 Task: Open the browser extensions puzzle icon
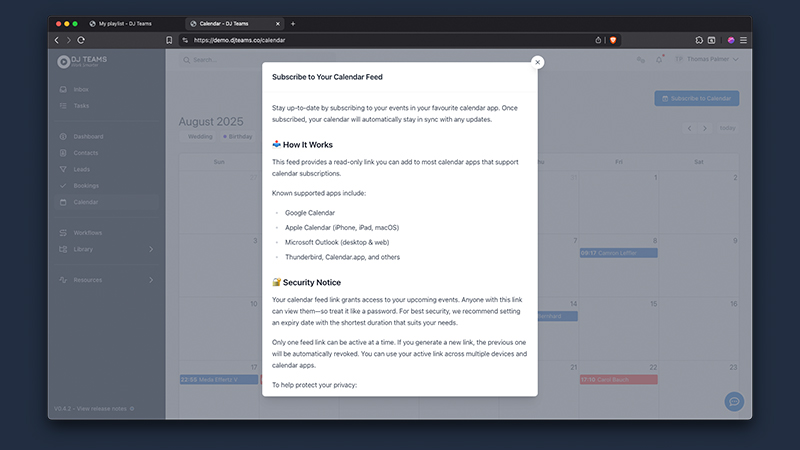(699, 40)
